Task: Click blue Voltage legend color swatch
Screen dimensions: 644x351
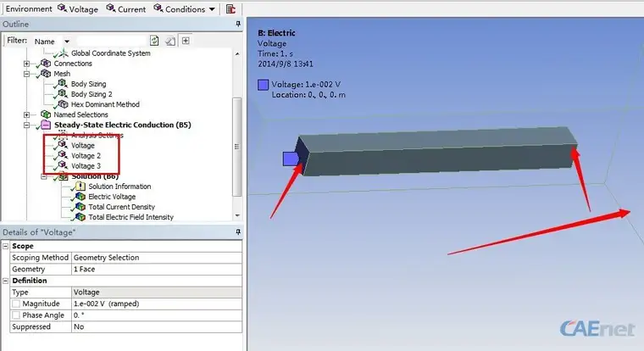Action: tap(264, 85)
